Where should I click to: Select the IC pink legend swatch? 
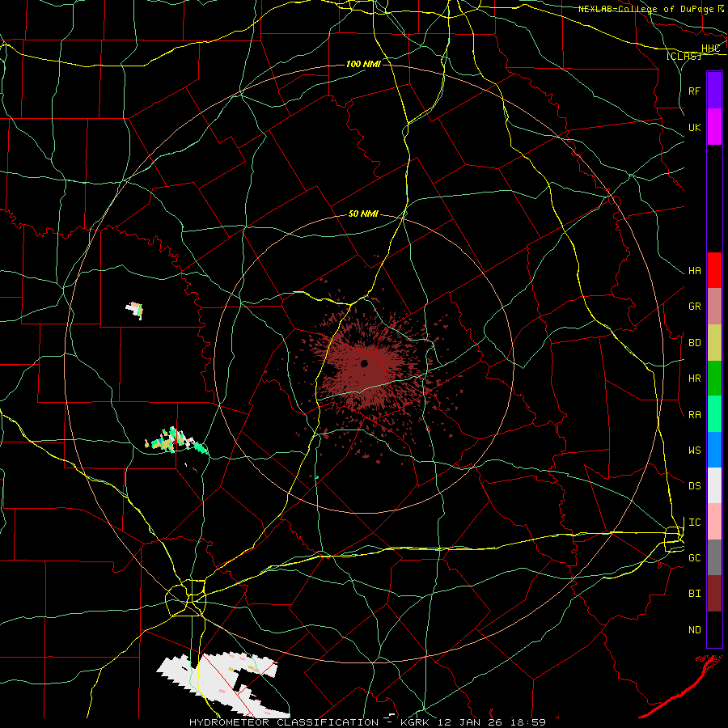tap(714, 522)
